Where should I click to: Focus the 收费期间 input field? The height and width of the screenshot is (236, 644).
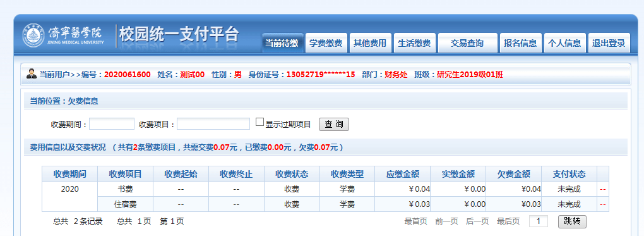click(x=112, y=124)
